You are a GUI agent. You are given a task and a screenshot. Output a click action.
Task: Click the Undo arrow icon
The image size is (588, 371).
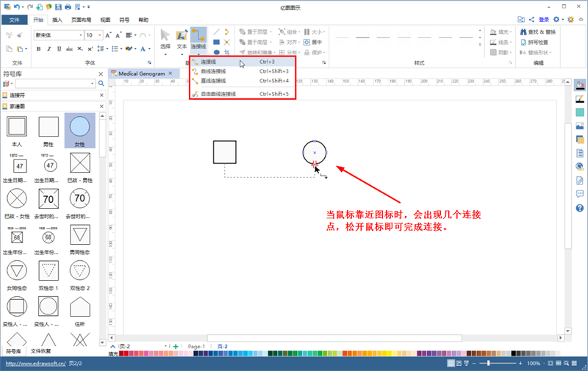tap(16, 7)
